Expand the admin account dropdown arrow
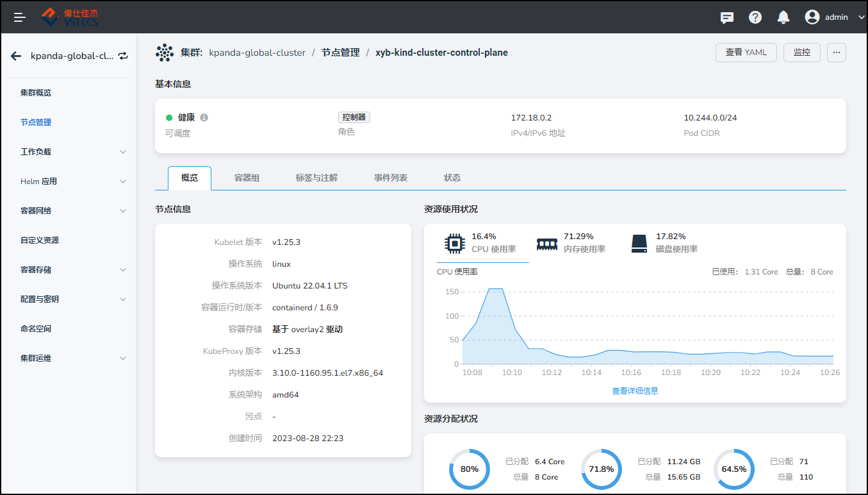This screenshot has width=868, height=495. click(861, 17)
